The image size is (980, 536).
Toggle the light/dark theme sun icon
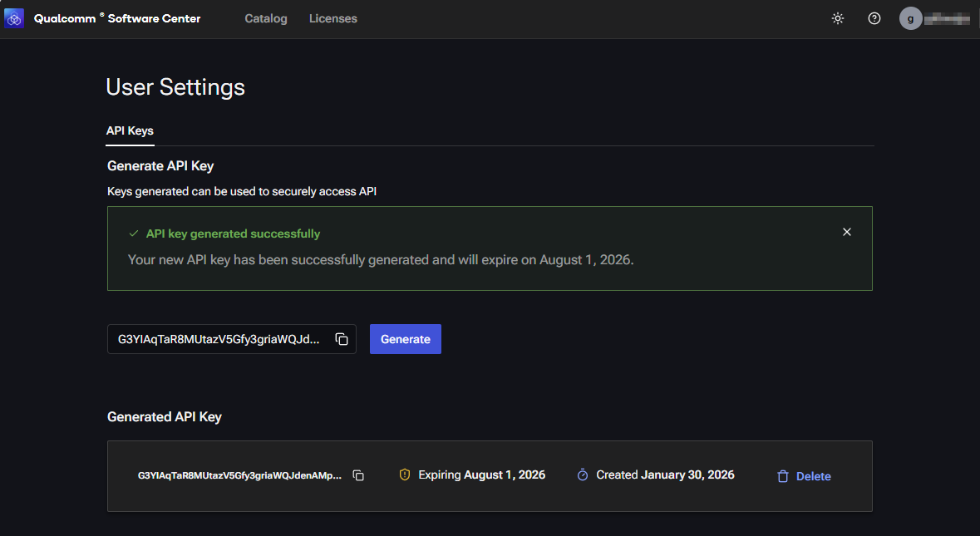click(x=838, y=19)
